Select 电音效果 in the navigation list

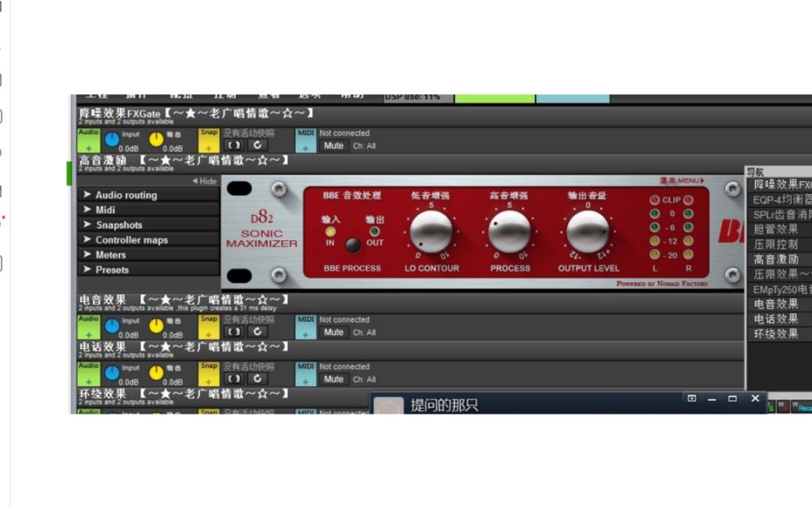tap(780, 305)
